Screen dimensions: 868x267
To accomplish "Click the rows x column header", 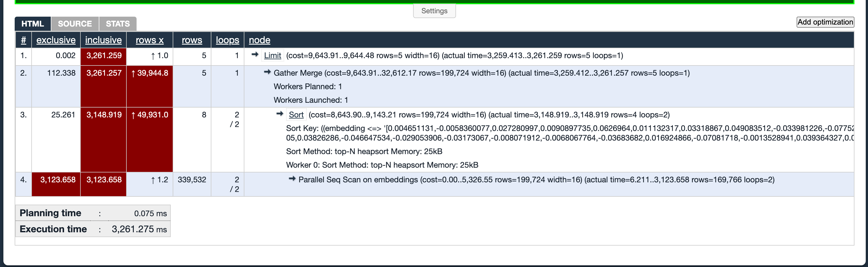I will click(150, 40).
